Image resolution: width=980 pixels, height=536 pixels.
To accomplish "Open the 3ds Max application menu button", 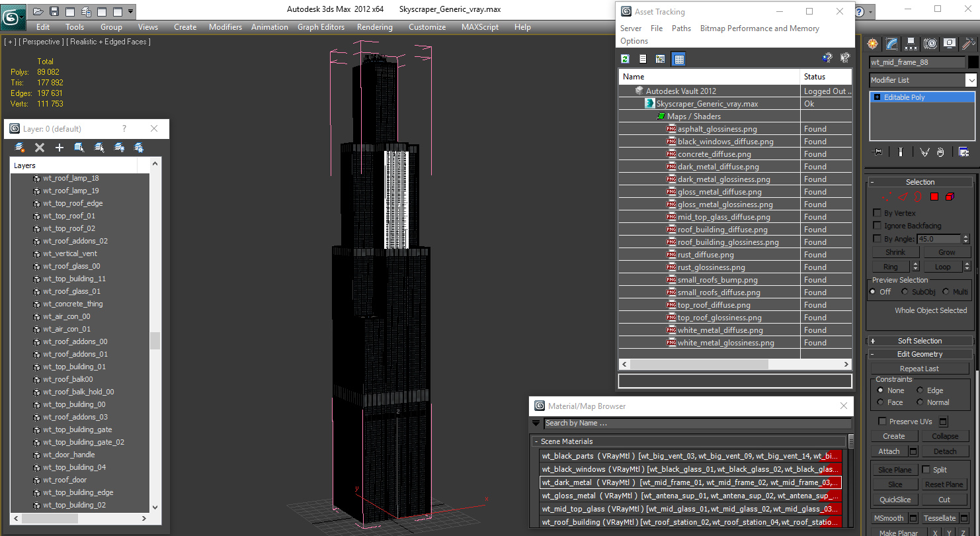I will click(13, 16).
